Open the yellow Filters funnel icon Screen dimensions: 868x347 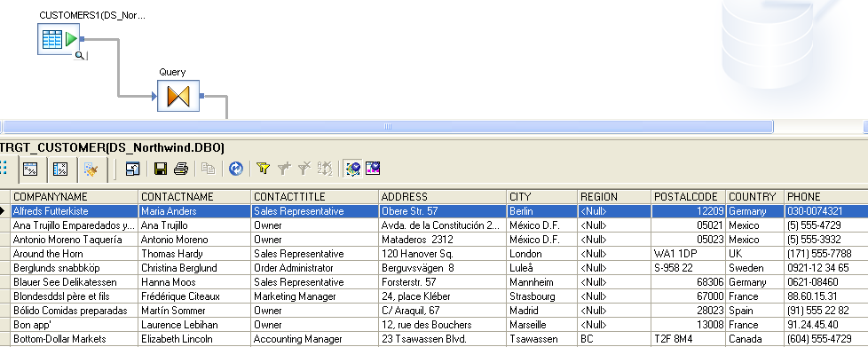coord(264,169)
